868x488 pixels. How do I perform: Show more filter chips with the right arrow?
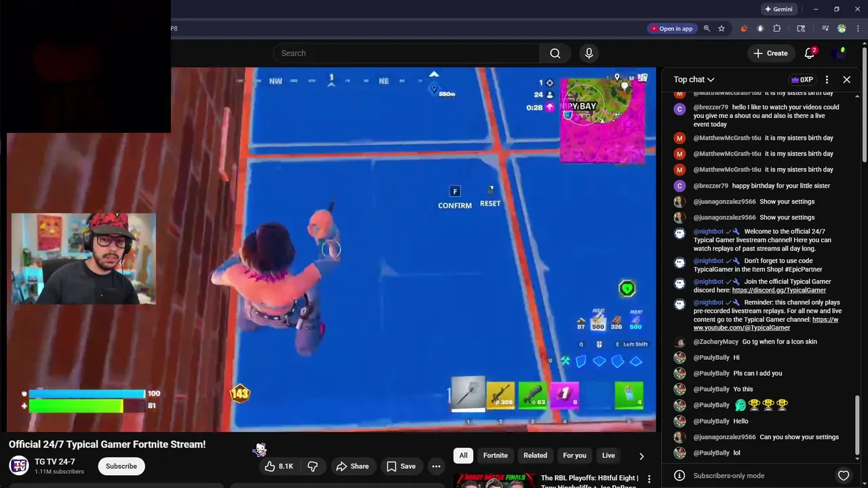(x=642, y=456)
